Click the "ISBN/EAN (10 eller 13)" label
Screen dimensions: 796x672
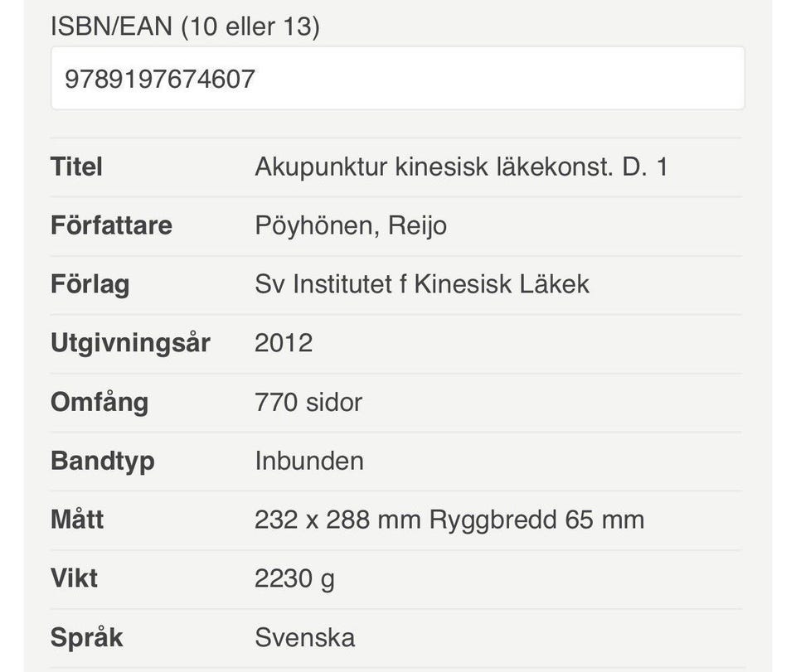[x=185, y=26]
